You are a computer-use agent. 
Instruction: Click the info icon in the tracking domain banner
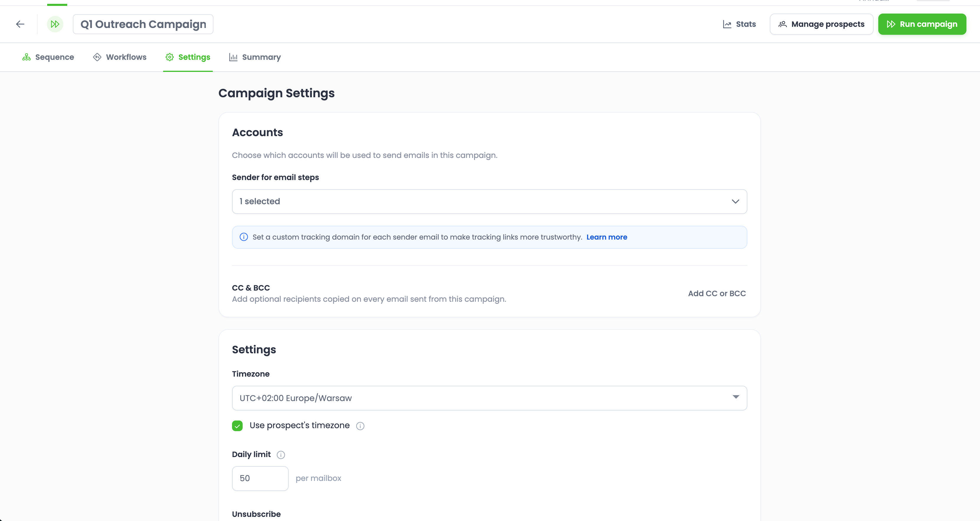244,237
